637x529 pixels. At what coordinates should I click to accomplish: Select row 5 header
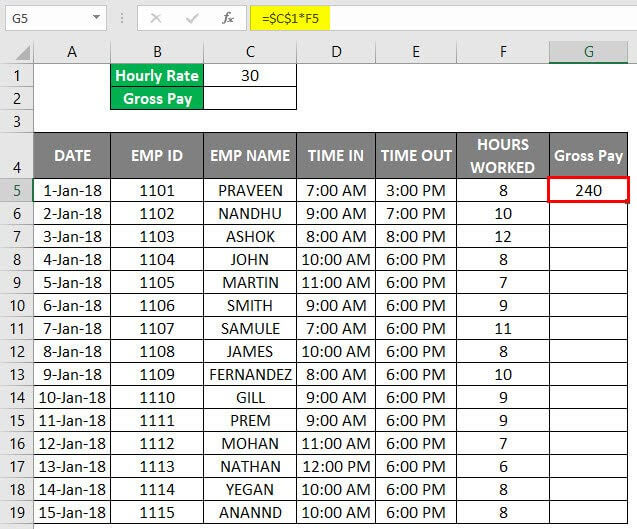tap(17, 190)
